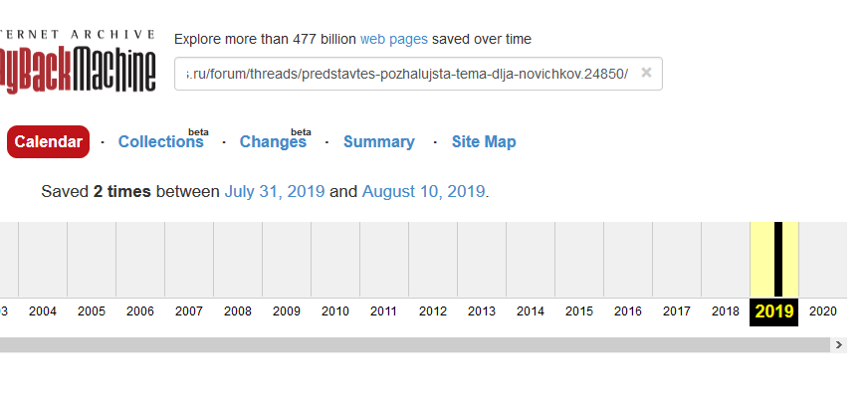Screen dimensions: 868x411
Task: Click the black capture bar in 2019
Action: pyautogui.click(x=778, y=259)
